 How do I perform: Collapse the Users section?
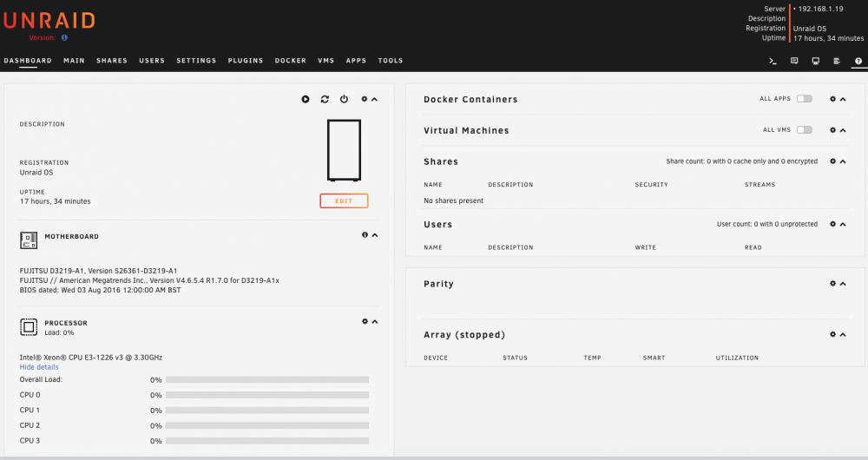843,225
